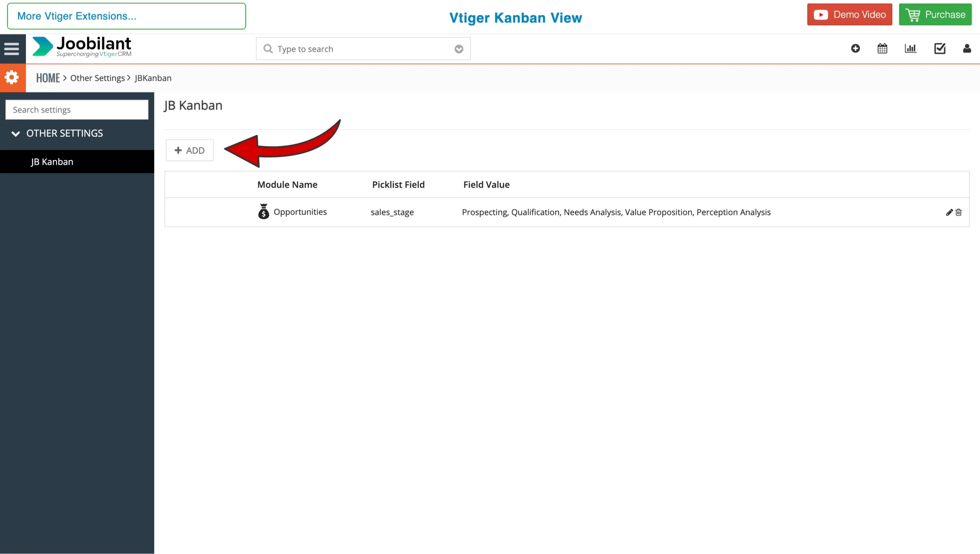The width and height of the screenshot is (980, 554).
Task: Click Other Settings breadcrumb link
Action: coord(97,78)
